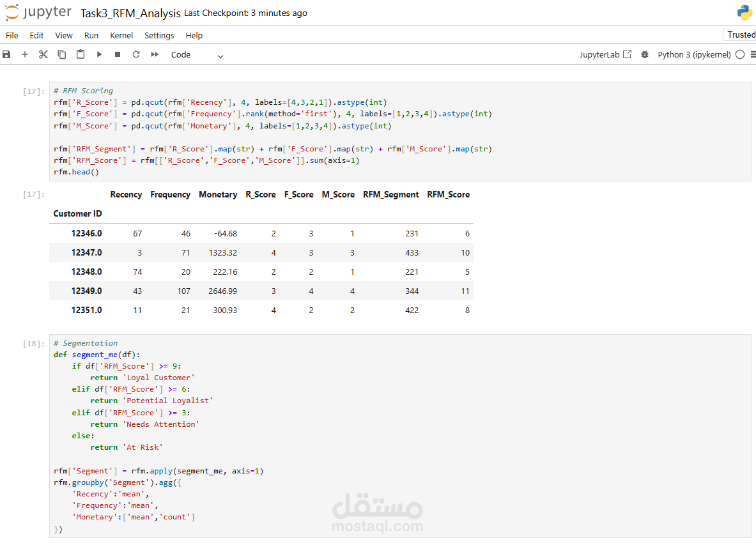The image size is (756, 545).
Task: Enable the debugger bug icon
Action: tap(645, 55)
